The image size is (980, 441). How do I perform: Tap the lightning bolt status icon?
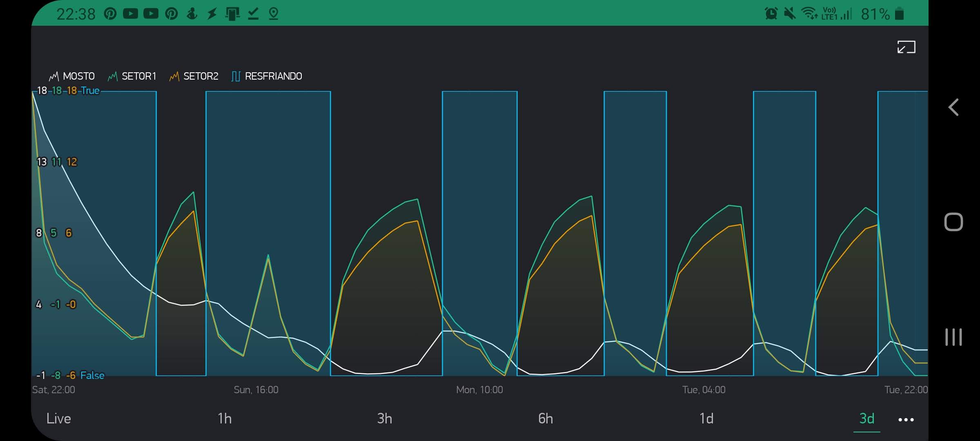tap(212, 14)
